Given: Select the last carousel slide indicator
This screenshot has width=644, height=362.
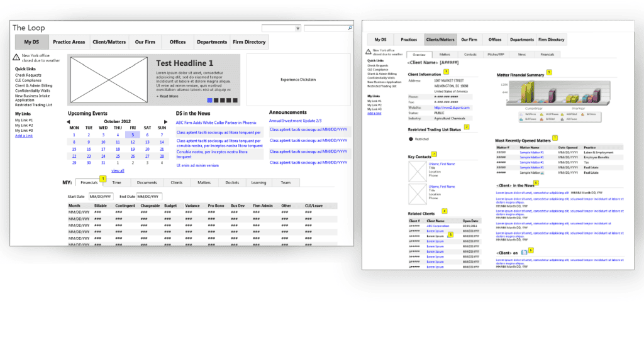Looking at the screenshot, I should pos(235,100).
